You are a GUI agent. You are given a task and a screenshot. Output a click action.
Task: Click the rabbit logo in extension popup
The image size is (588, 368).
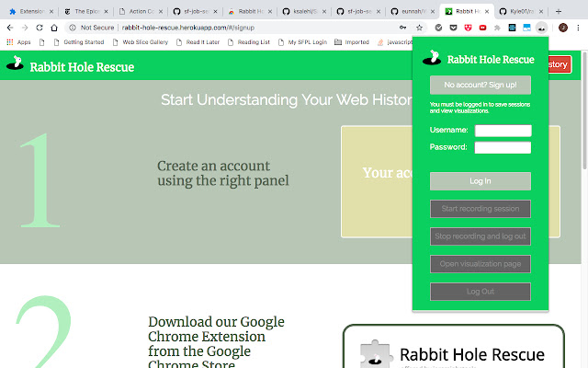coord(432,57)
